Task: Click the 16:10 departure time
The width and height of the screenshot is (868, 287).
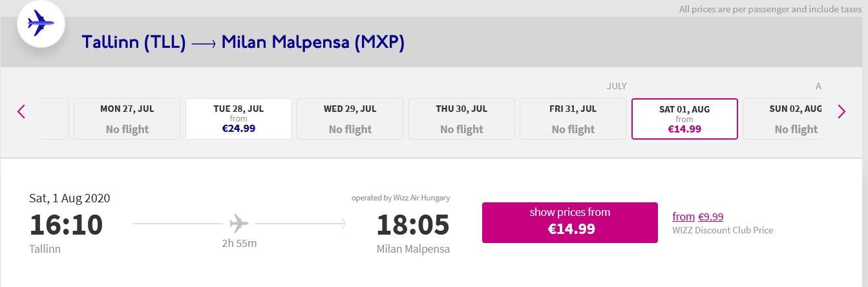Action: [x=66, y=224]
